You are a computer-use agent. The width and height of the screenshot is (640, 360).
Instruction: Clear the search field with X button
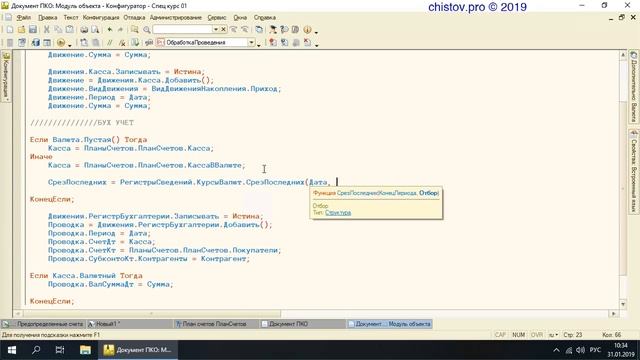pyautogui.click(x=223, y=29)
